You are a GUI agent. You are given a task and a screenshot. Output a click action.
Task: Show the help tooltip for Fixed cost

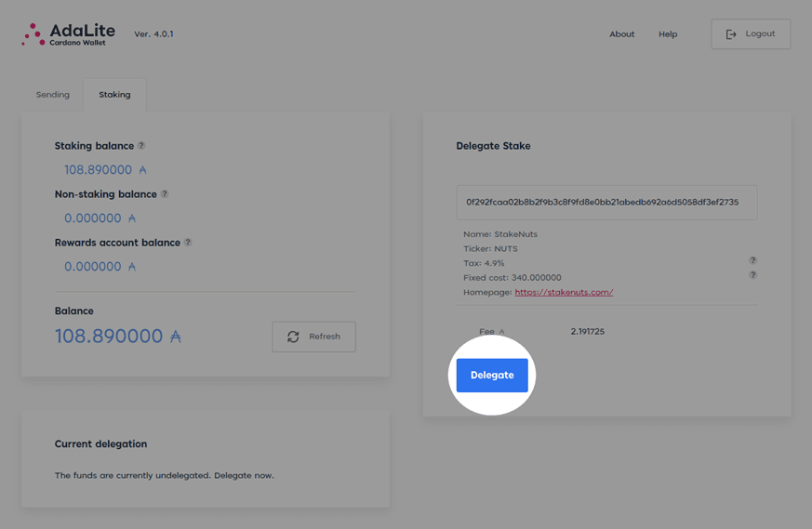(x=753, y=275)
